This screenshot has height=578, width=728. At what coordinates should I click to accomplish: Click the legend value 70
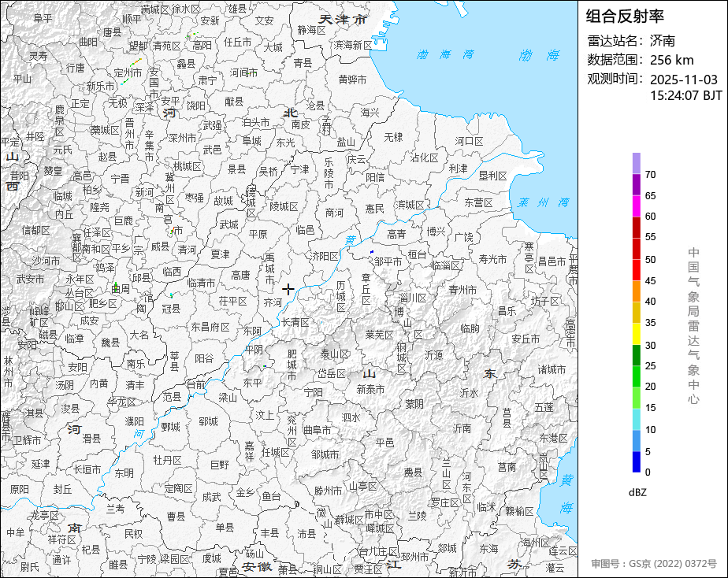click(x=651, y=174)
